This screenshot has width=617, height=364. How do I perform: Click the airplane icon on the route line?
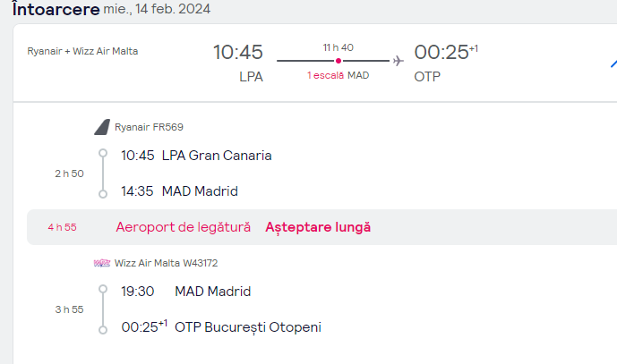point(398,61)
